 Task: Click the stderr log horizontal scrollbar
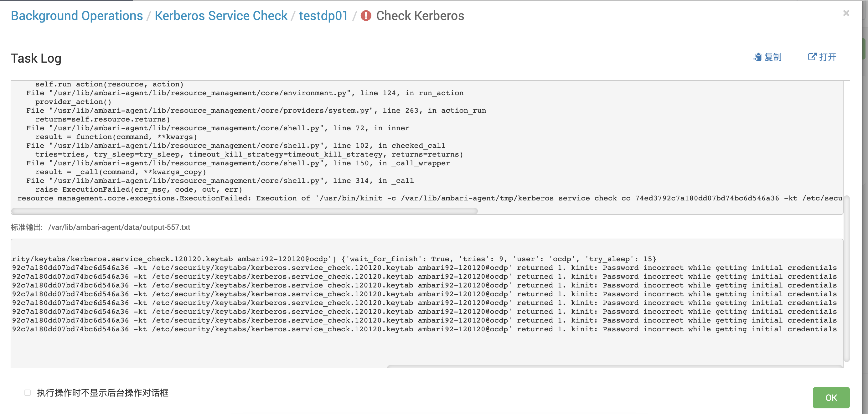pos(244,211)
